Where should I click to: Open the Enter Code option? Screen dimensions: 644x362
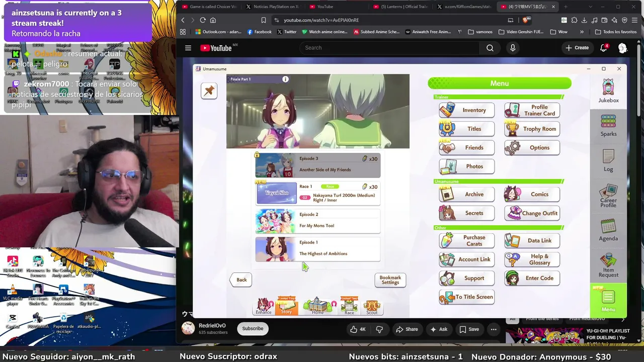pyautogui.click(x=532, y=278)
